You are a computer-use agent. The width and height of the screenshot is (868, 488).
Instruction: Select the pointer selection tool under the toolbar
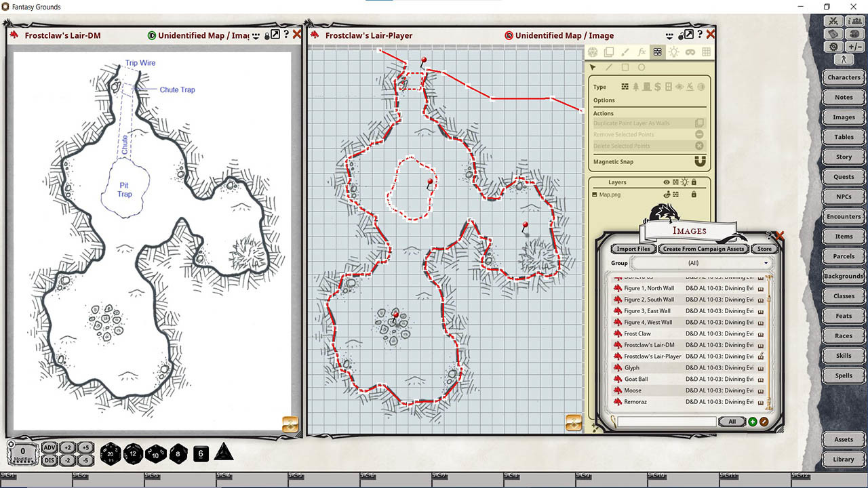click(593, 67)
